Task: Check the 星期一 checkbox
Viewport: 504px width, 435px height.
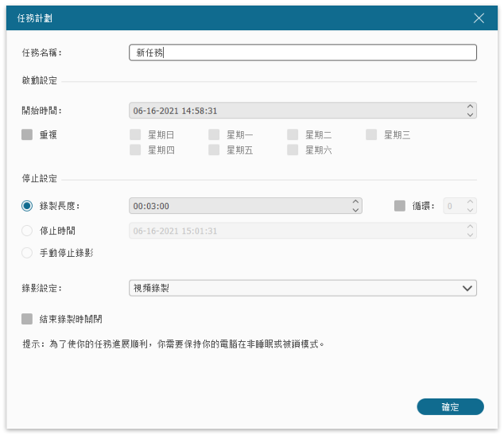Action: [214, 134]
